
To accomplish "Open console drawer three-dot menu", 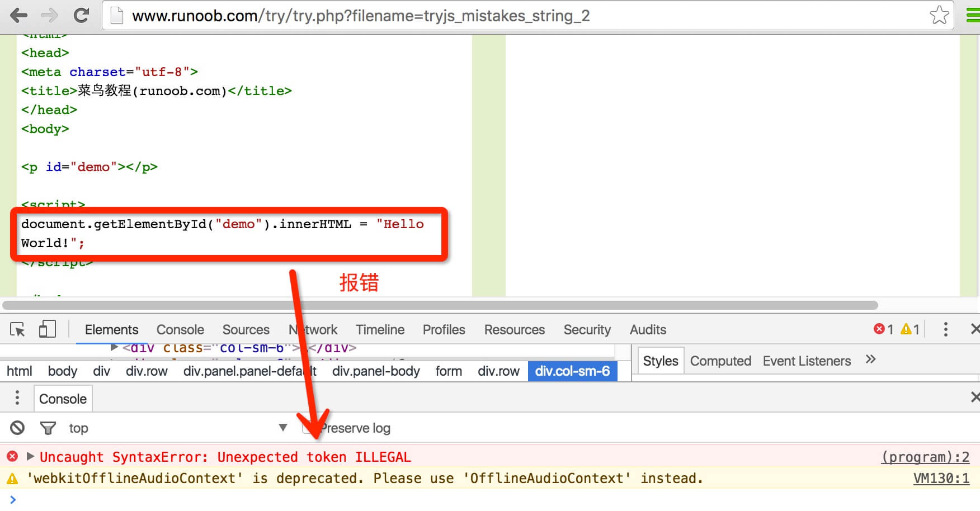I will [x=17, y=398].
